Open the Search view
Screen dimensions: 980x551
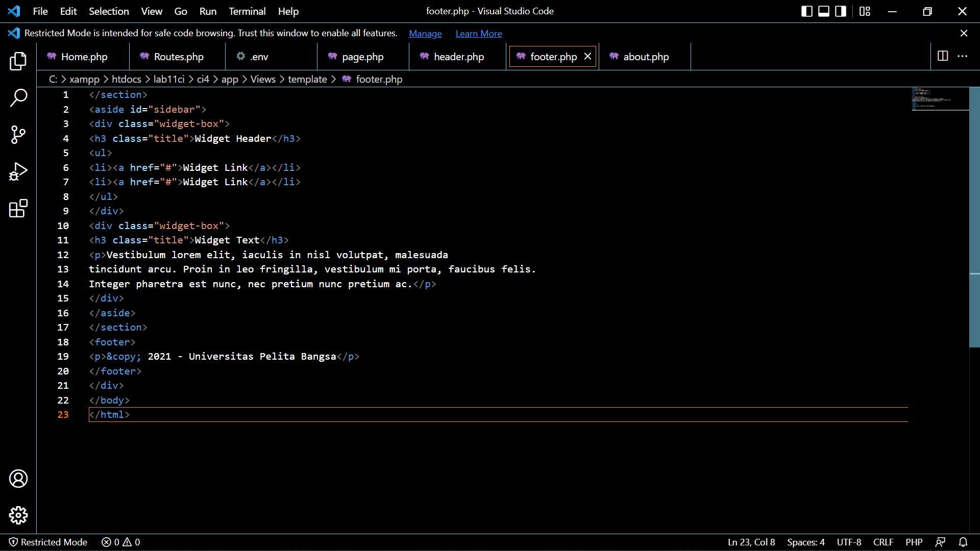click(18, 98)
